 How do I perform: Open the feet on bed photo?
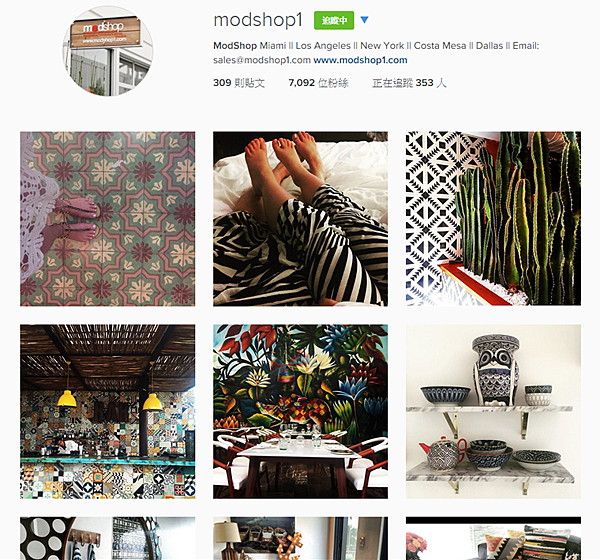[x=300, y=219]
